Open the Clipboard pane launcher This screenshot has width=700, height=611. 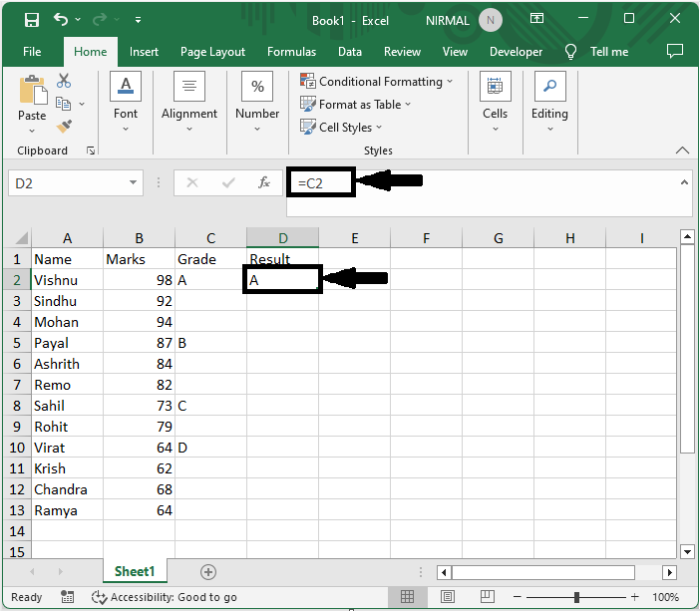[x=91, y=151]
